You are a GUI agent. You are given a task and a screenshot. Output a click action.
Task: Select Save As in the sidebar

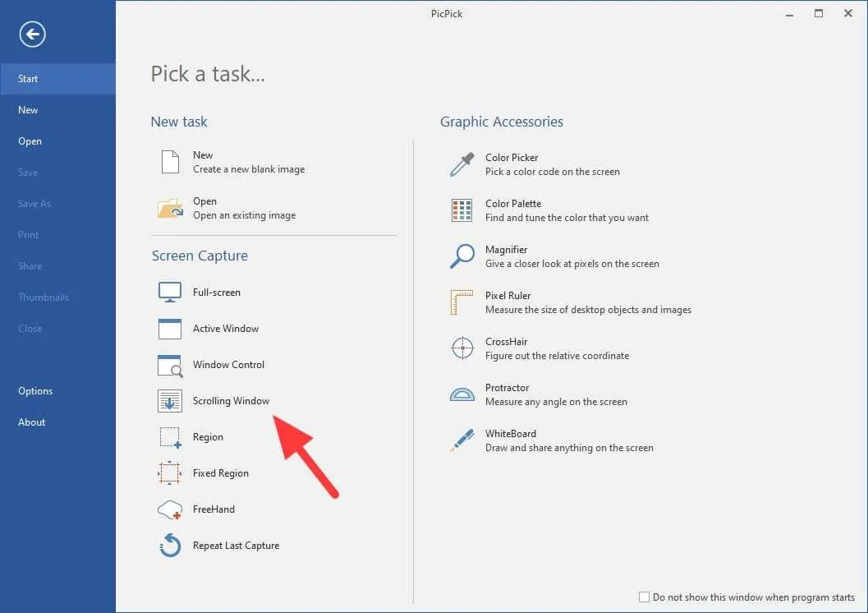pyautogui.click(x=57, y=204)
